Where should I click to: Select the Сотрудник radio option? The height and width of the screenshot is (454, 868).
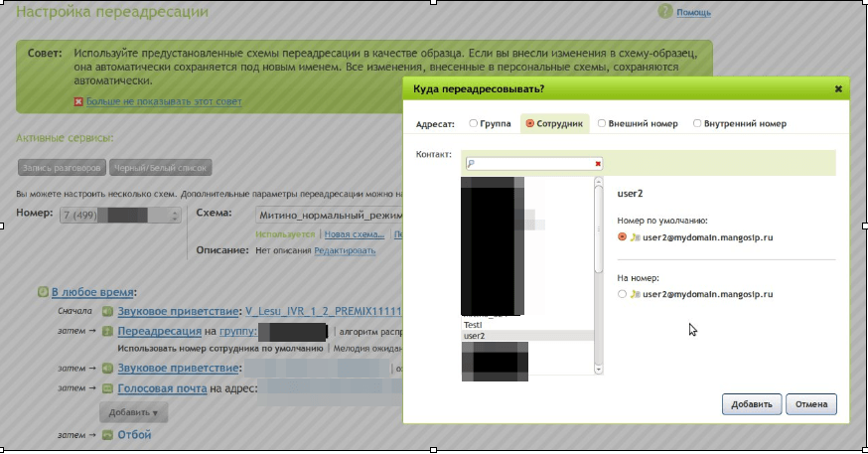pyautogui.click(x=529, y=123)
